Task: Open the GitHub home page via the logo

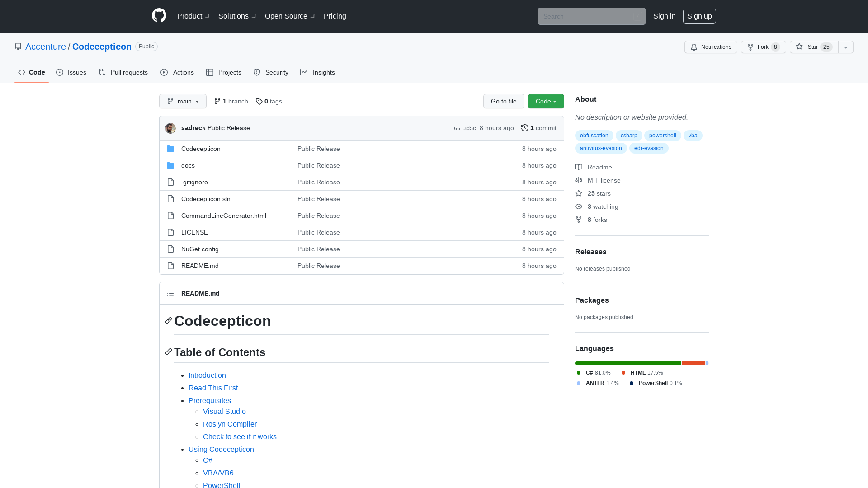Action: 159,16
